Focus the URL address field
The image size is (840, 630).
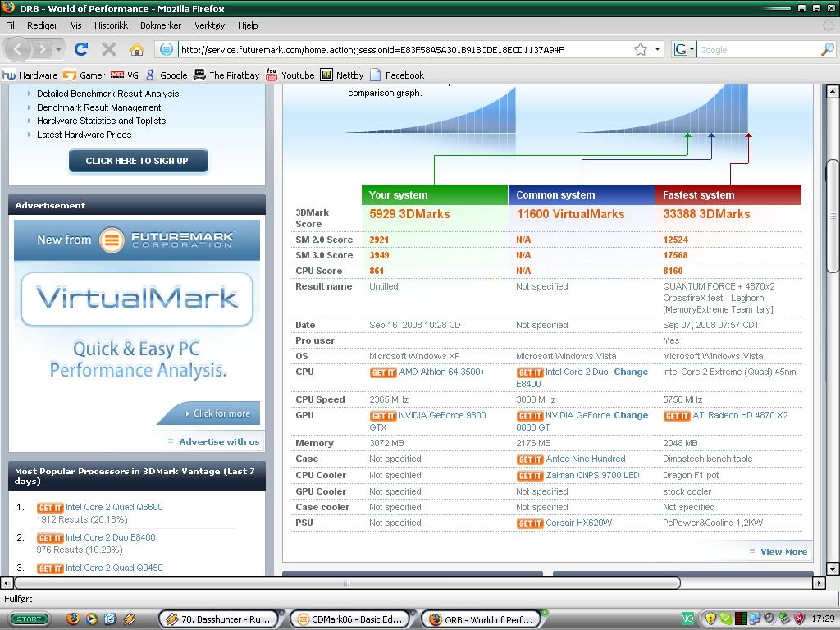pos(404,50)
